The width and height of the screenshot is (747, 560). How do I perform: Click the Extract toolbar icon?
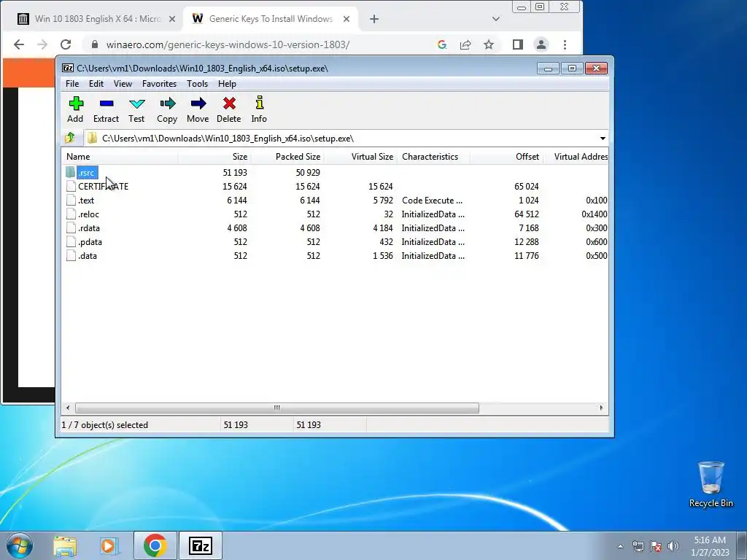(107, 109)
